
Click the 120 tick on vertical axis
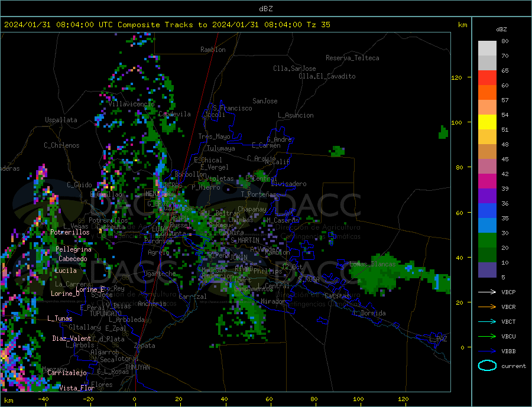coord(456,77)
